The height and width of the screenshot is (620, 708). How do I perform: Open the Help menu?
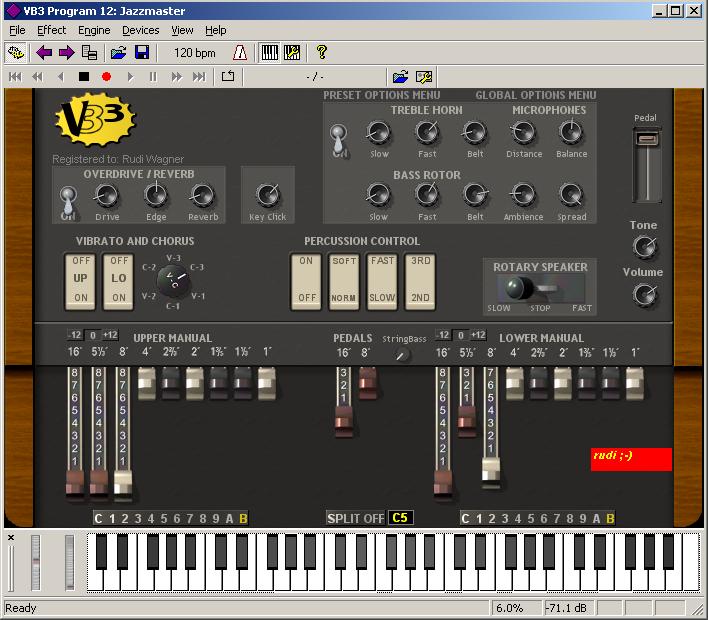pyautogui.click(x=216, y=30)
